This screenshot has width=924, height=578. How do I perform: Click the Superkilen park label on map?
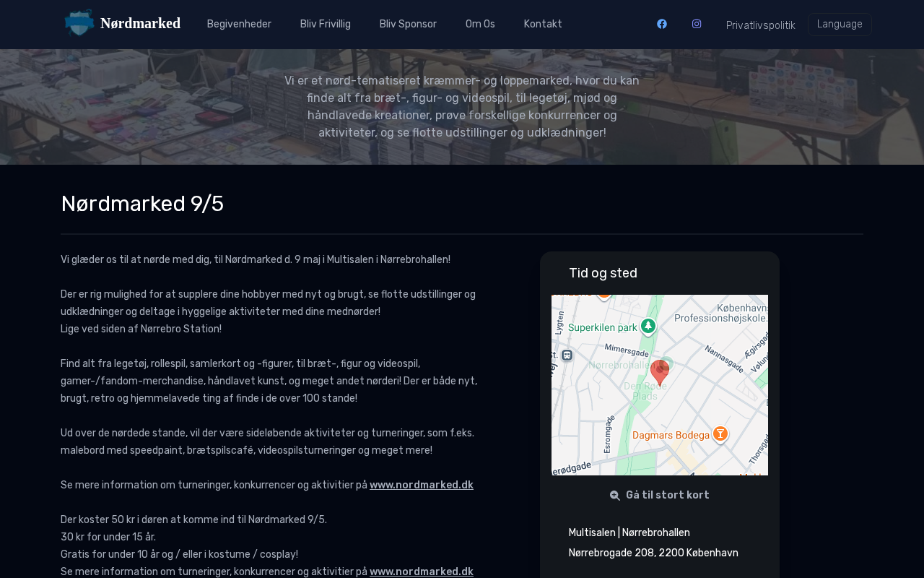coord(603,327)
